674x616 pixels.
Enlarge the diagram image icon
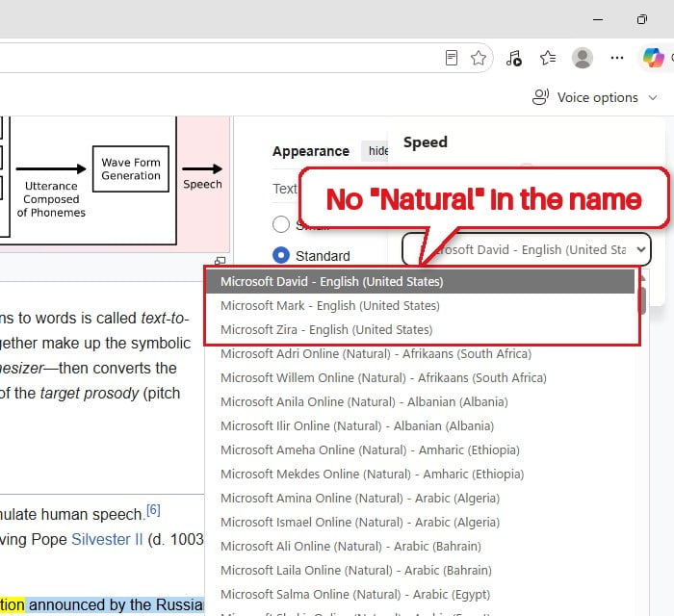click(220, 260)
